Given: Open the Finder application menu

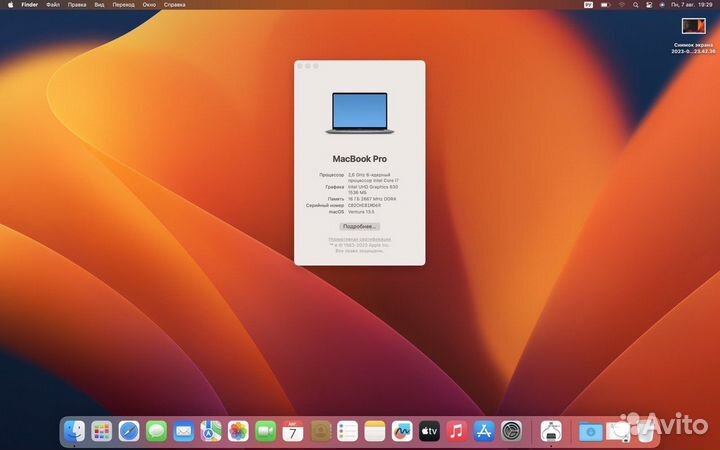Looking at the screenshot, I should coord(29,5).
